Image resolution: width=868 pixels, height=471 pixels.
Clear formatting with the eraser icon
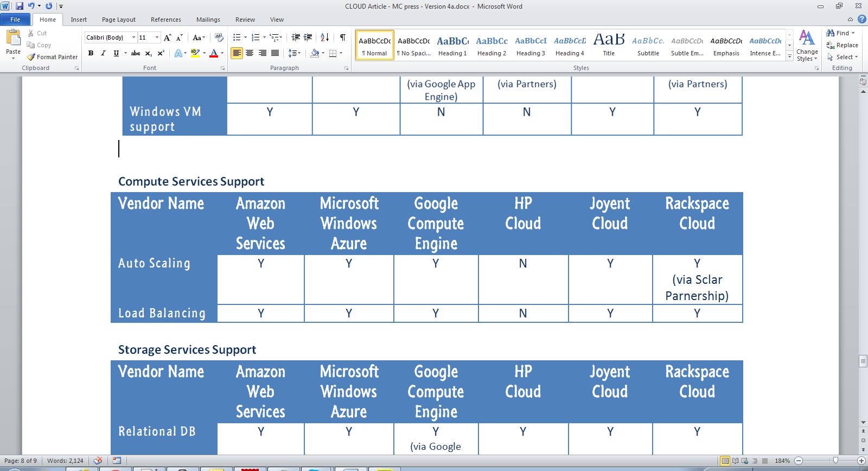[x=219, y=37]
